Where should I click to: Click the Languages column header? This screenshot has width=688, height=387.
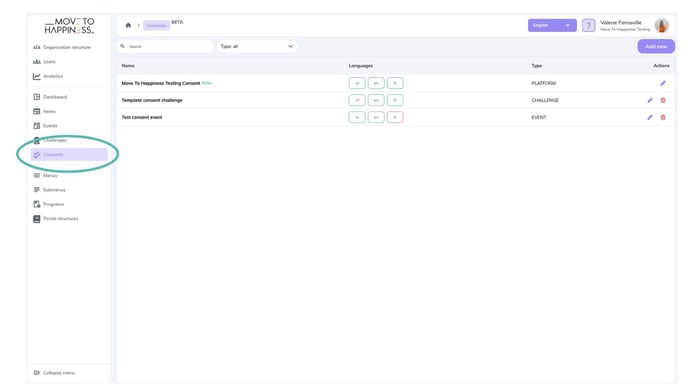pos(361,66)
